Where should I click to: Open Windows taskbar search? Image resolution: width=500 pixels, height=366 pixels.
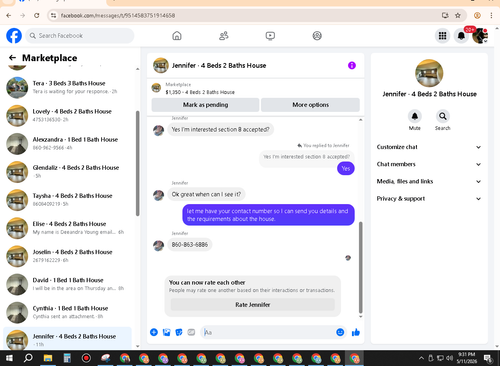28,358
